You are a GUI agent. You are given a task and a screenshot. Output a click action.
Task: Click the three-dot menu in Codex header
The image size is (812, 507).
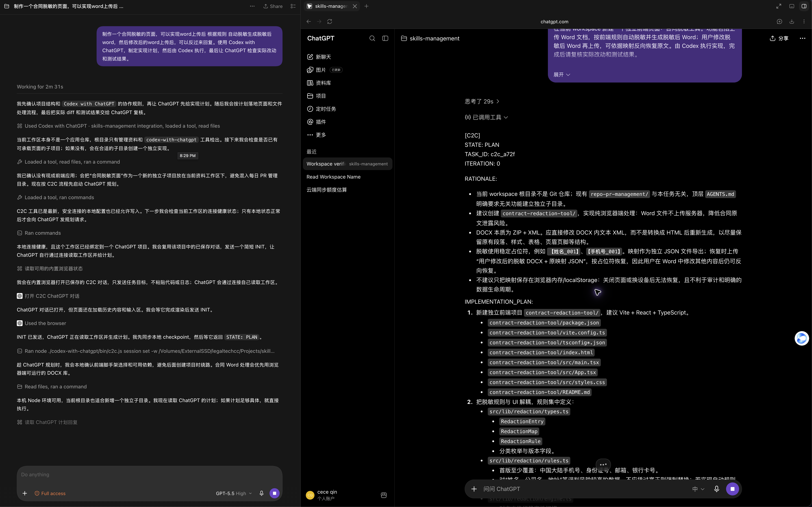[x=252, y=6]
